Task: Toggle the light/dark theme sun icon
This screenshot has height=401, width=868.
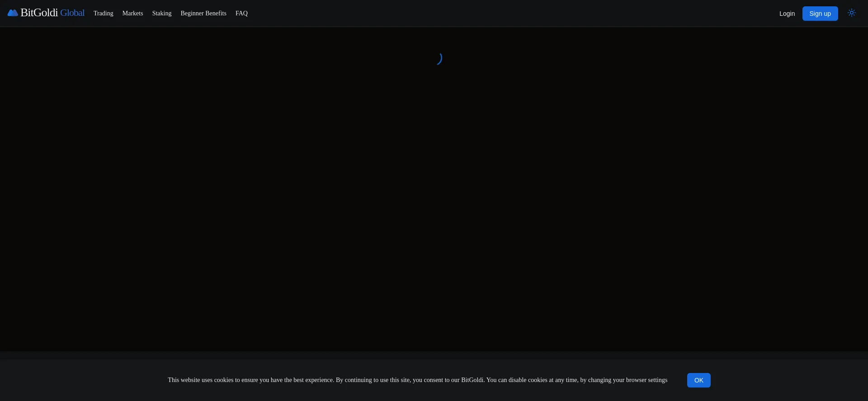Action: (851, 13)
